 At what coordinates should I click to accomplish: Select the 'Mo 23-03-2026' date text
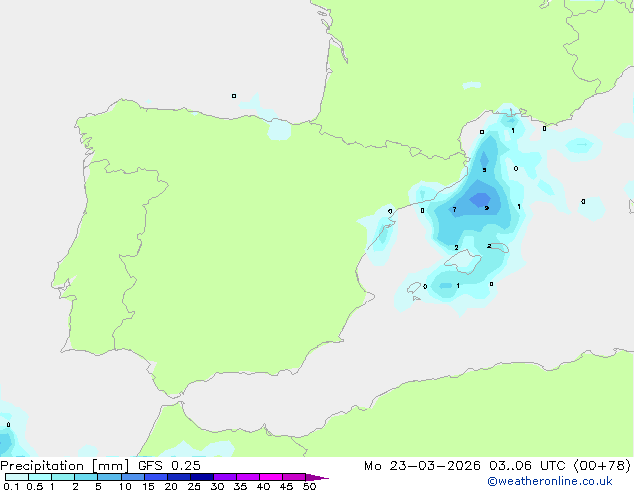coord(422,466)
